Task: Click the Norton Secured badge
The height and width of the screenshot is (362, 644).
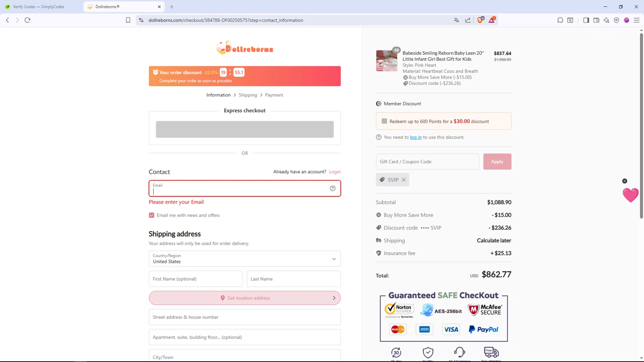Action: (x=399, y=310)
